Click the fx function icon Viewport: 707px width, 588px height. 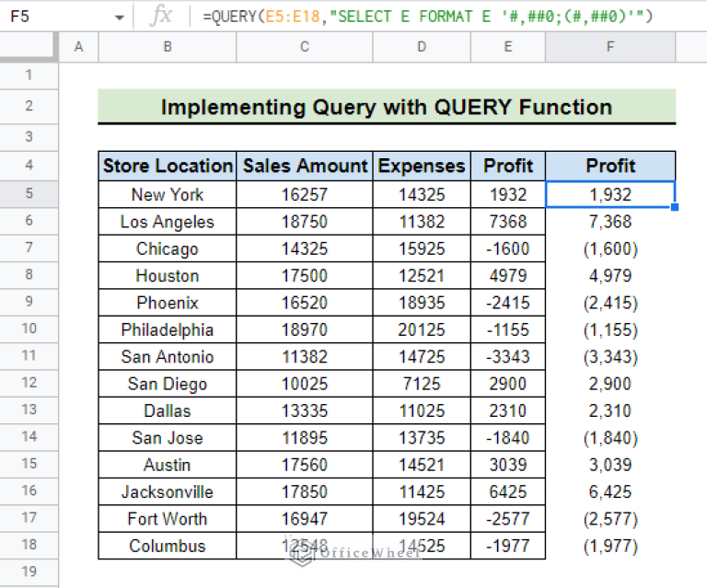(160, 17)
